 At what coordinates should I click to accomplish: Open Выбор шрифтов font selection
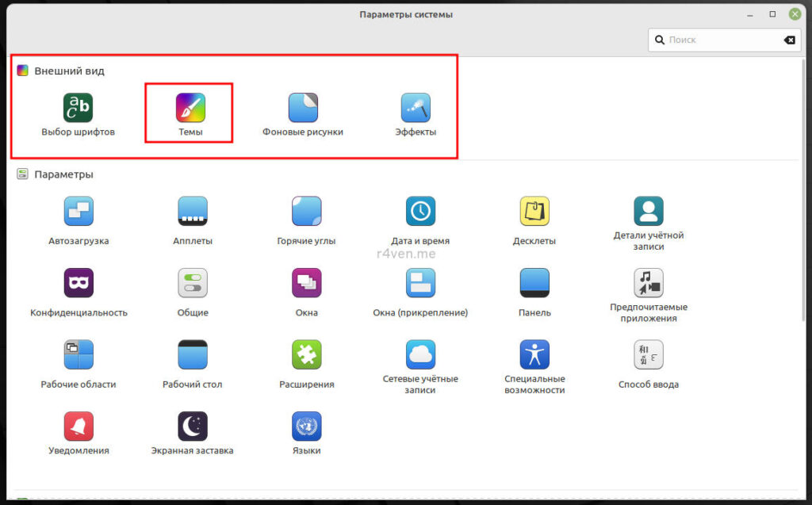pyautogui.click(x=78, y=108)
